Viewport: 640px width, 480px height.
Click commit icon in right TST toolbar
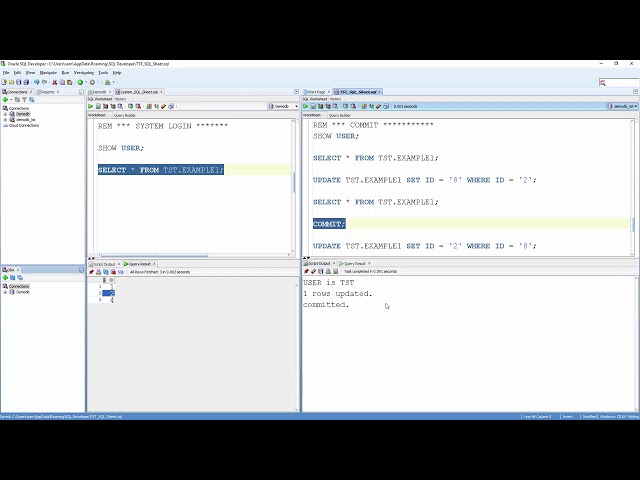(x=346, y=107)
